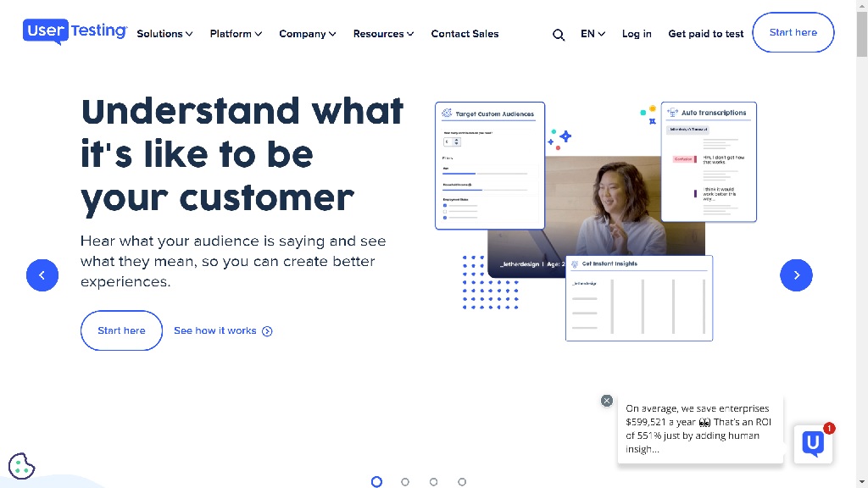
Task: Open the EN language selector
Action: (x=593, y=34)
